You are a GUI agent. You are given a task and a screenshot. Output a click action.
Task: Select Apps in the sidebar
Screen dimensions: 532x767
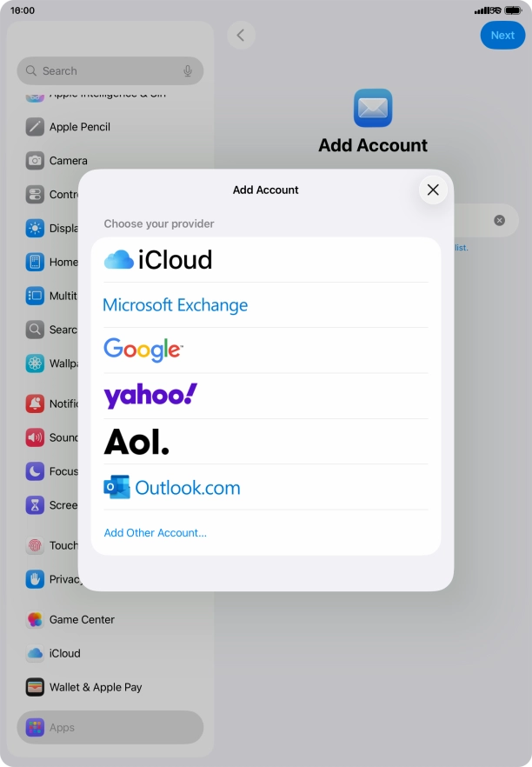[62, 728]
